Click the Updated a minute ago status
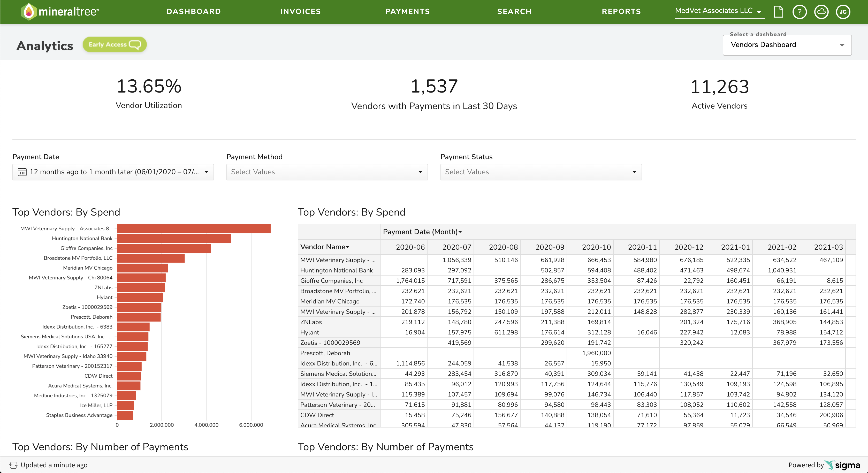The width and height of the screenshot is (868, 473). 54,465
